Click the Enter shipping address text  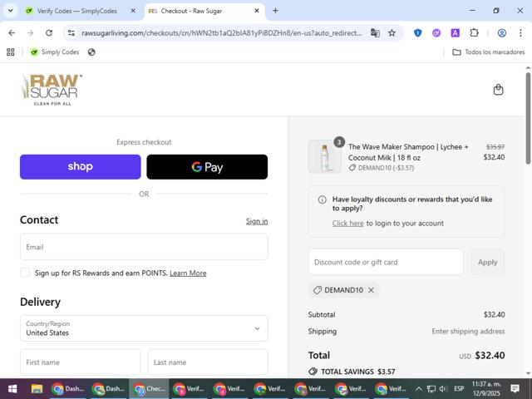point(468,331)
